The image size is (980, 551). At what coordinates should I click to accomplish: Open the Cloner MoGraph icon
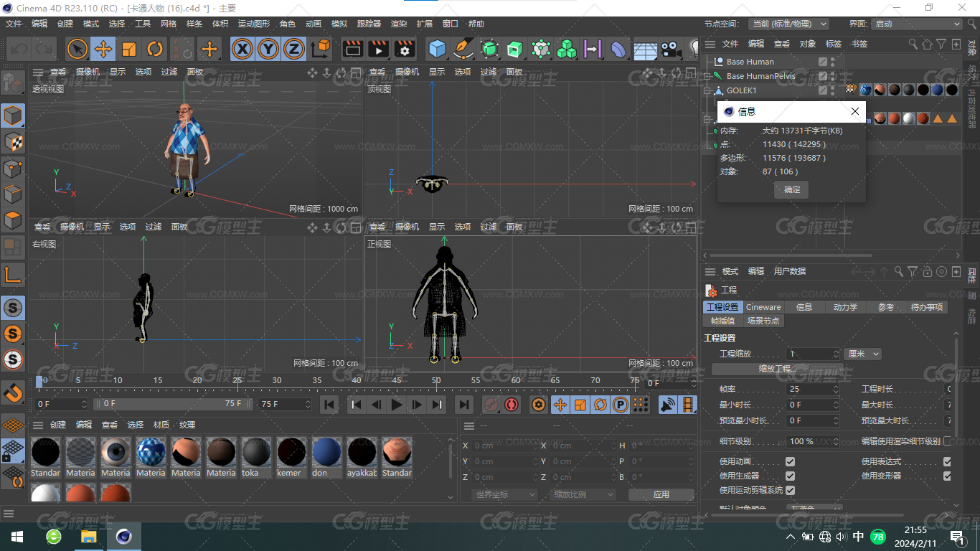pos(567,49)
